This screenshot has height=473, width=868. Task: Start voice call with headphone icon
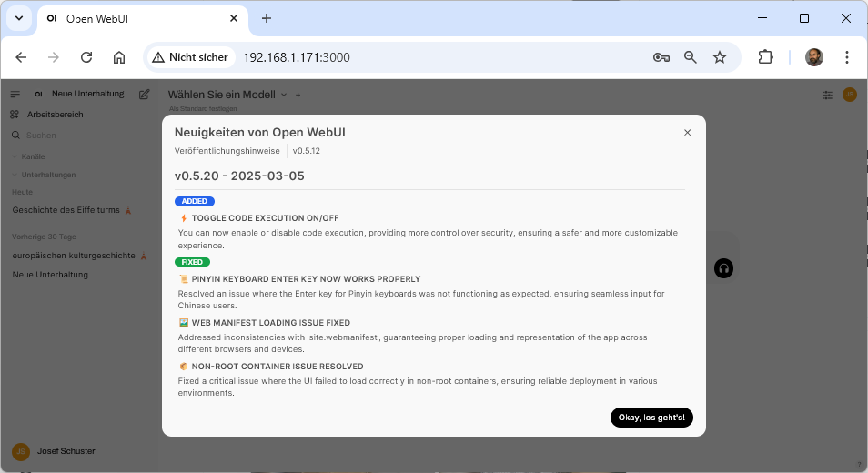[x=723, y=268]
